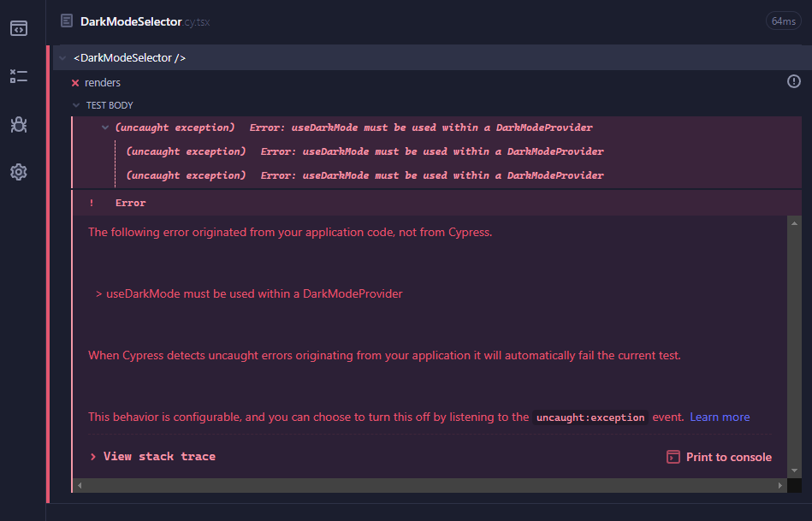Click vertical scrollbar down arrow
The image size is (812, 521).
794,471
